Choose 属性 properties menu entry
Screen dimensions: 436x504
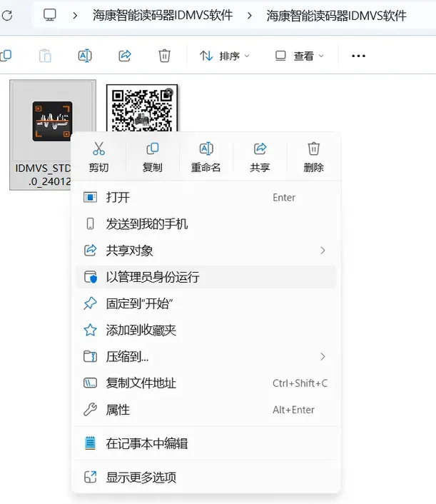(x=206, y=410)
